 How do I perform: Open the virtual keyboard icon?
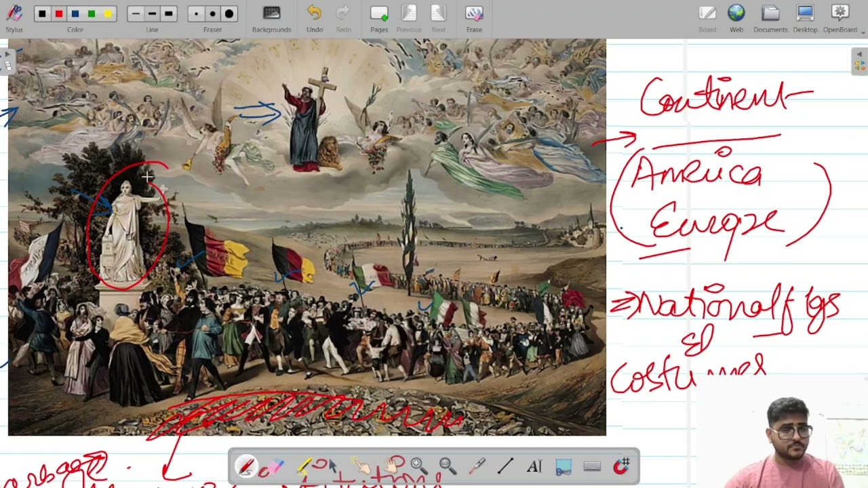592,466
